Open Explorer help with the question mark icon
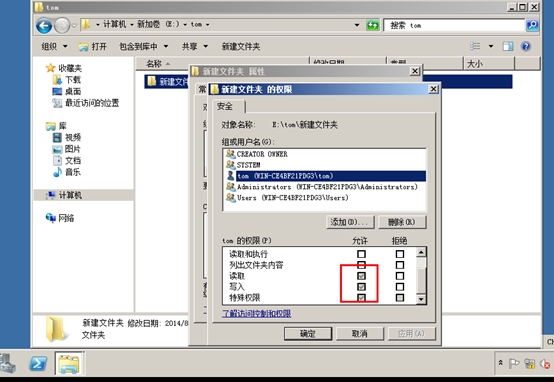This screenshot has height=382, width=554. pos(526,46)
